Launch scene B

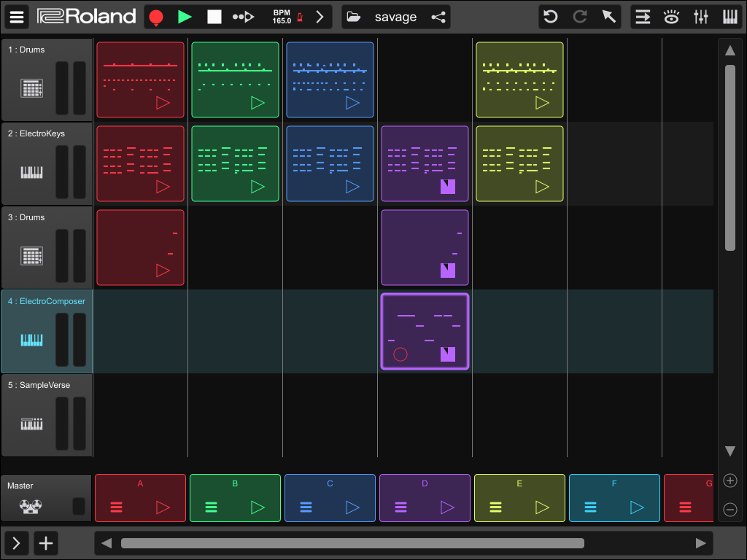pos(258,507)
